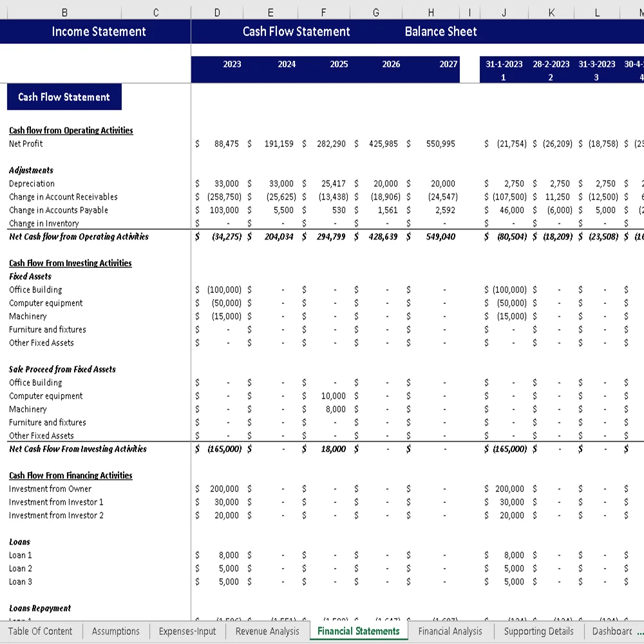
Task: Switch to the Table Of Content sheet
Action: click(41, 631)
